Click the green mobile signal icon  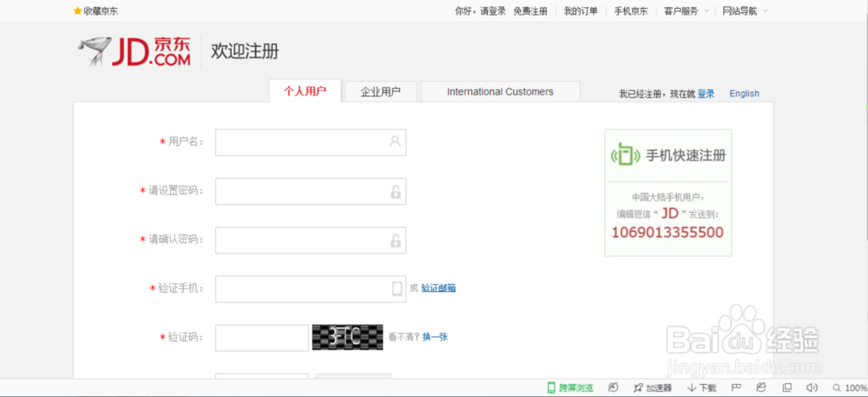pyautogui.click(x=625, y=155)
